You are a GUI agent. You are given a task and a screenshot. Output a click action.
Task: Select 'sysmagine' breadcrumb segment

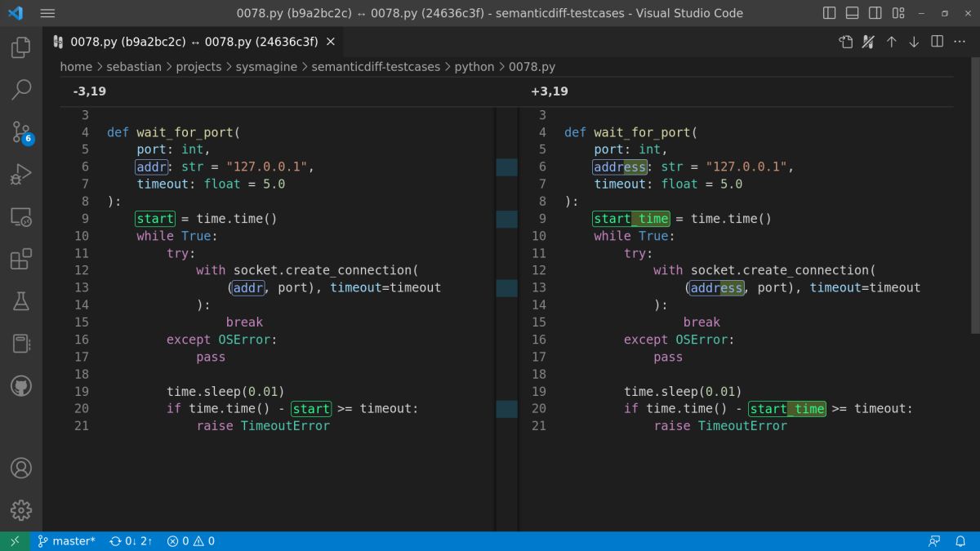pyautogui.click(x=266, y=67)
